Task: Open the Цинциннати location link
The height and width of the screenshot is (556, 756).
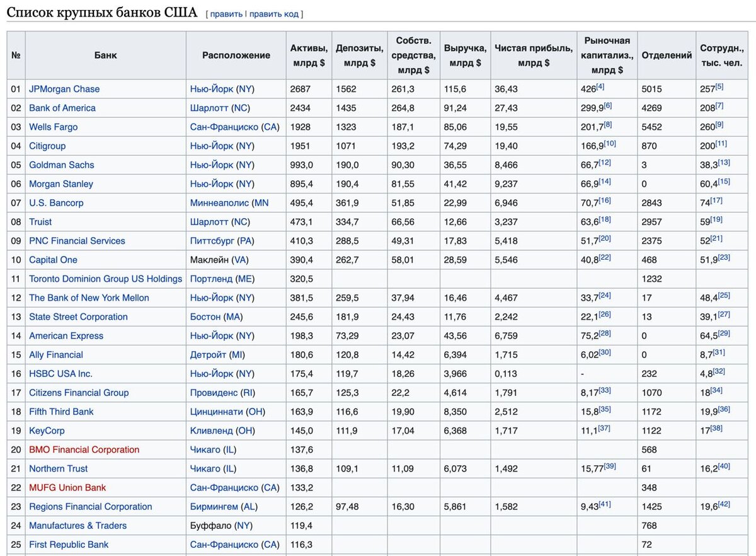Action: click(x=217, y=411)
